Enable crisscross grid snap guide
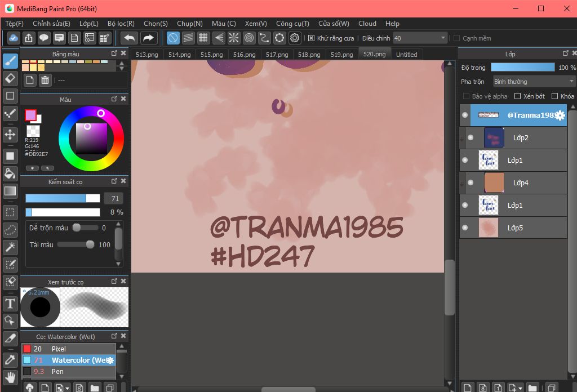Image resolution: width=577 pixels, height=392 pixels. click(203, 38)
